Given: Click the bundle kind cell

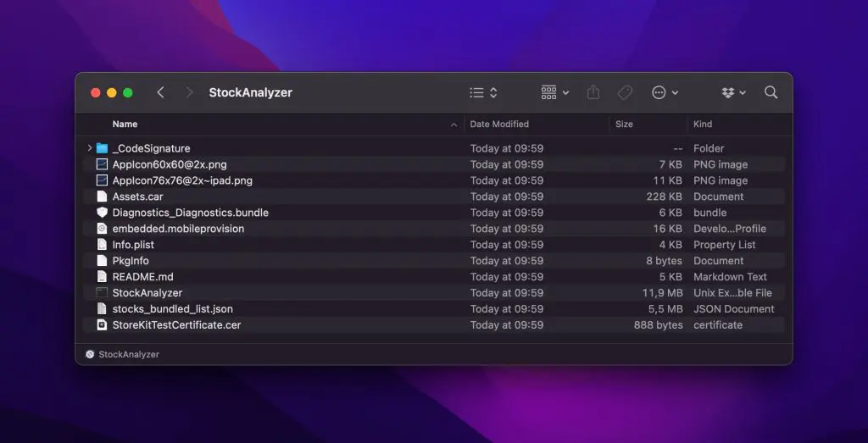Looking at the screenshot, I should [x=710, y=213].
